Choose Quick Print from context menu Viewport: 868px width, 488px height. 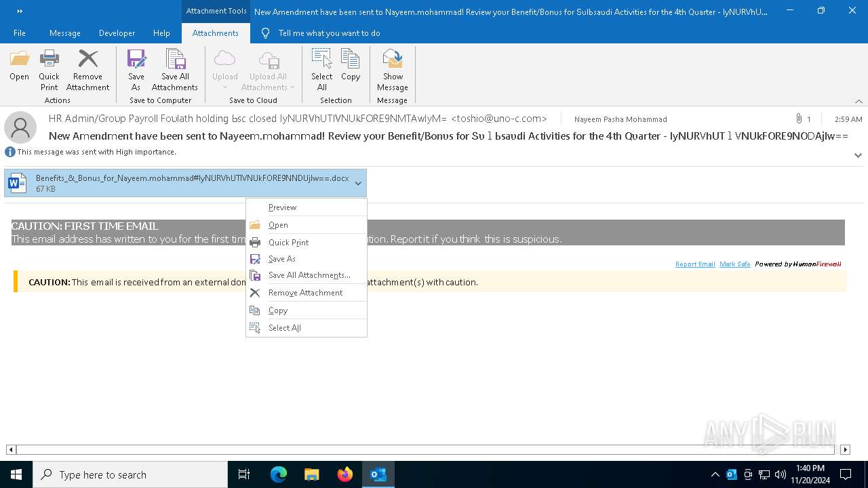pyautogui.click(x=307, y=243)
